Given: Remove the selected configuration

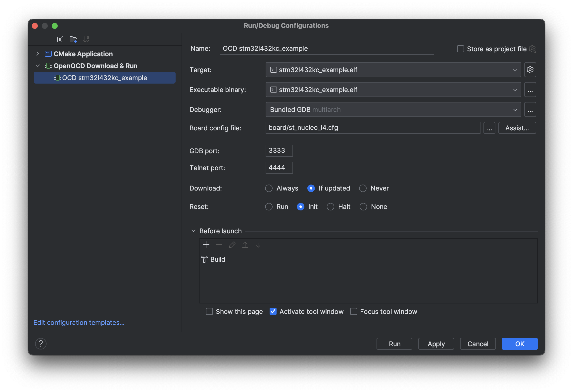Looking at the screenshot, I should [47, 39].
